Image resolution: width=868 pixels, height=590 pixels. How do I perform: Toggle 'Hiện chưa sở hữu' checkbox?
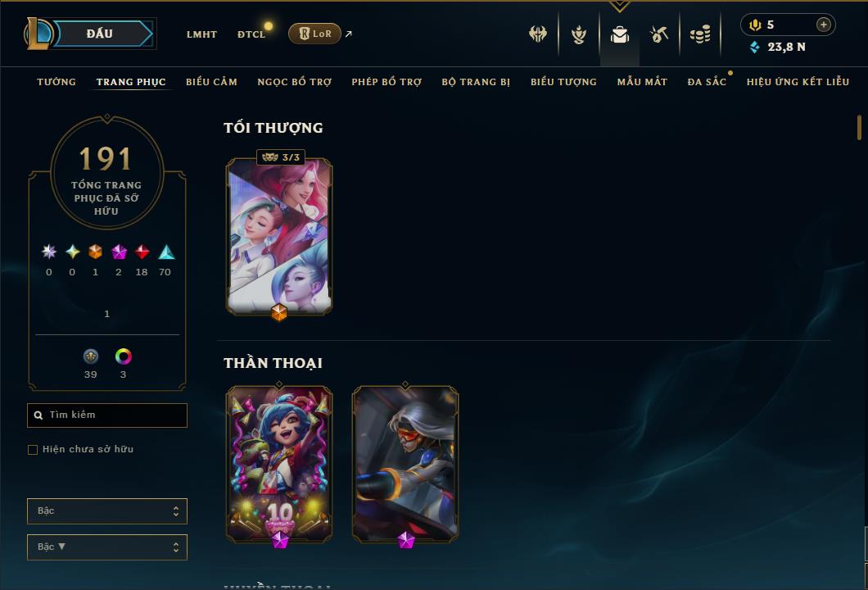(33, 450)
